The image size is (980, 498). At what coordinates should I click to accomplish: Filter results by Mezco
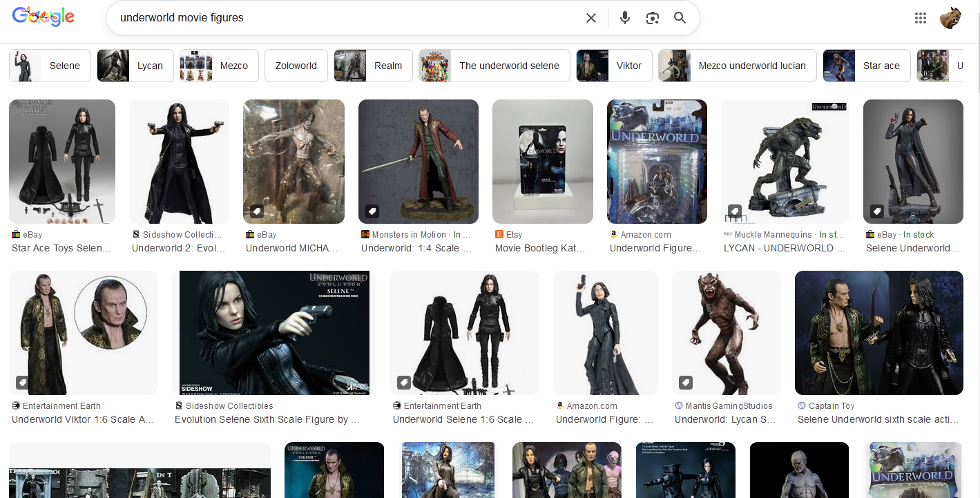[x=219, y=66]
